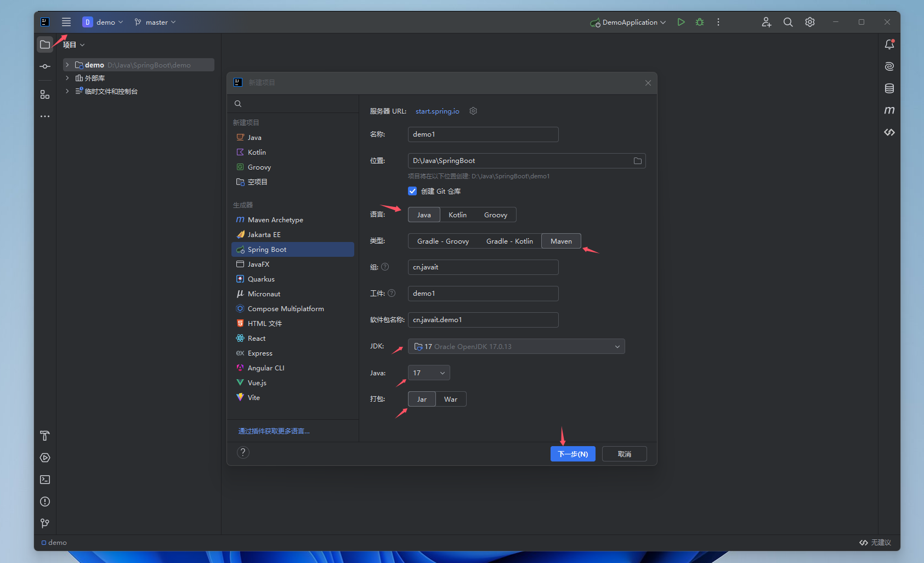Click the Cancel button

[625, 454]
